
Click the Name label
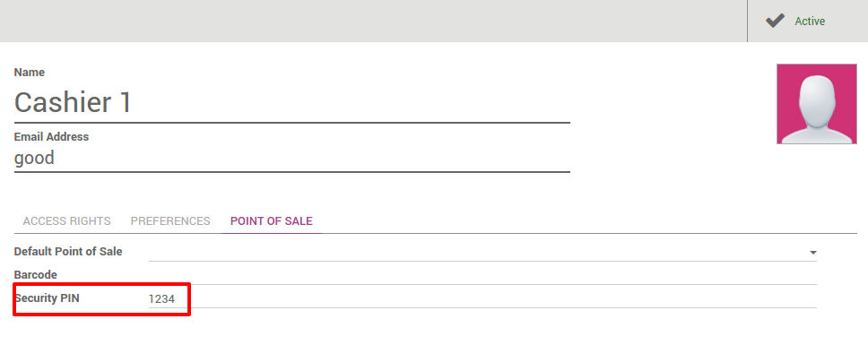pos(30,73)
